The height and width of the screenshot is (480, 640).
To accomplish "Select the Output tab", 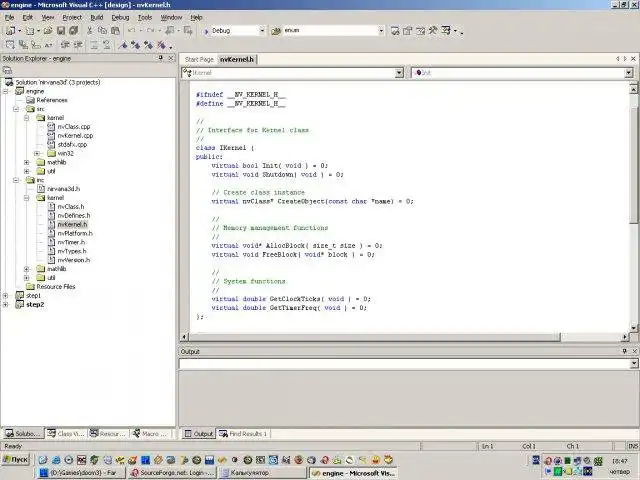I will pos(199,433).
